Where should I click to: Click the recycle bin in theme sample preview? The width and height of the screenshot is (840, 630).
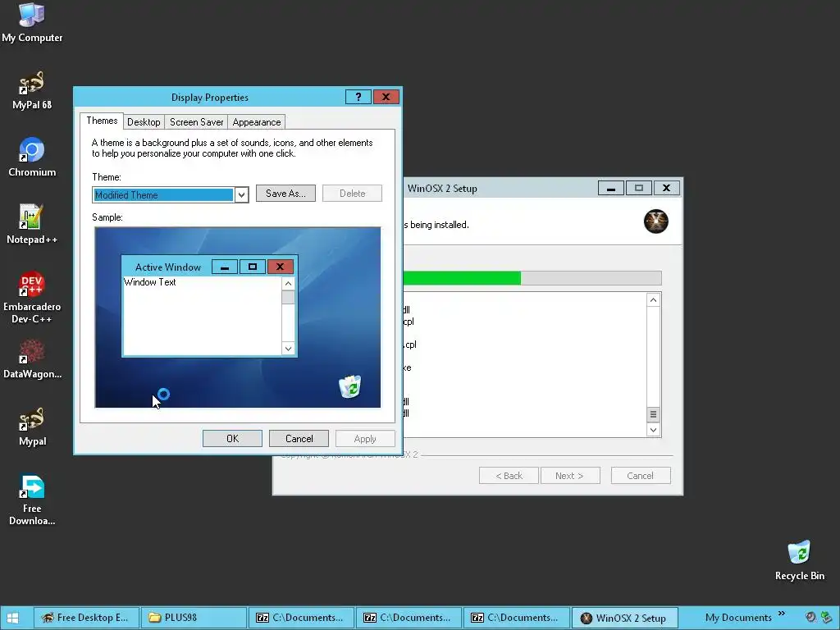click(x=350, y=386)
